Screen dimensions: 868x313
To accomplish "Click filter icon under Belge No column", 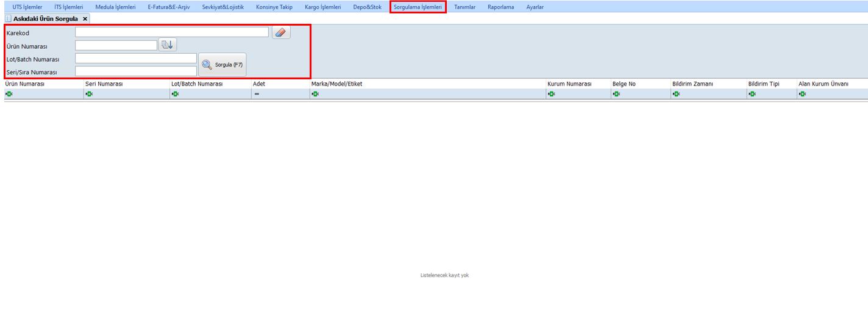I will point(616,94).
